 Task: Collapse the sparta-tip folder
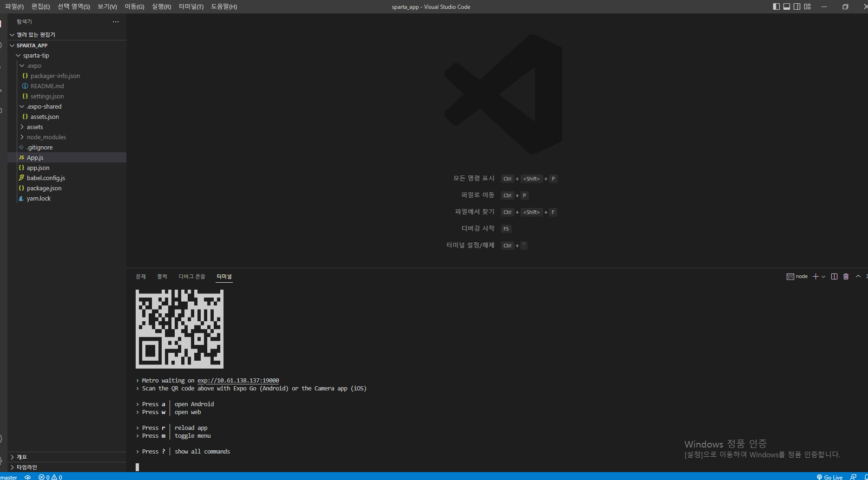pyautogui.click(x=67, y=56)
